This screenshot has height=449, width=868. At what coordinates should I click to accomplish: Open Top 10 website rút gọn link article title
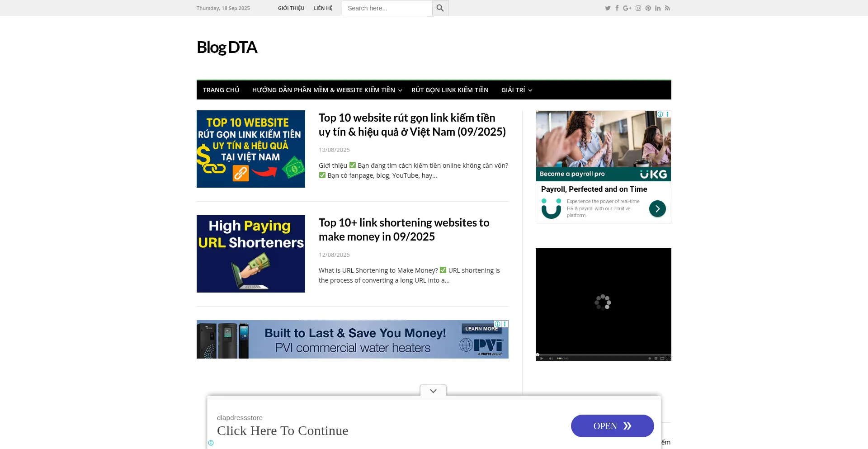(412, 125)
